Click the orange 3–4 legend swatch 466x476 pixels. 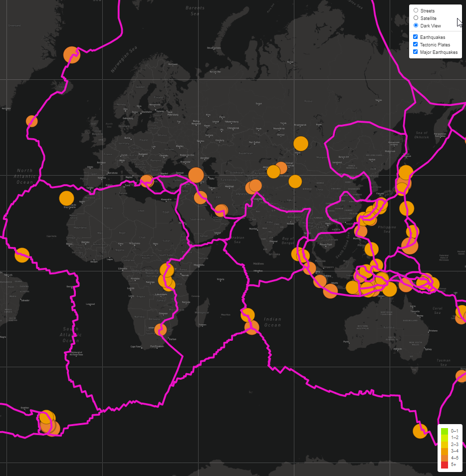click(445, 451)
